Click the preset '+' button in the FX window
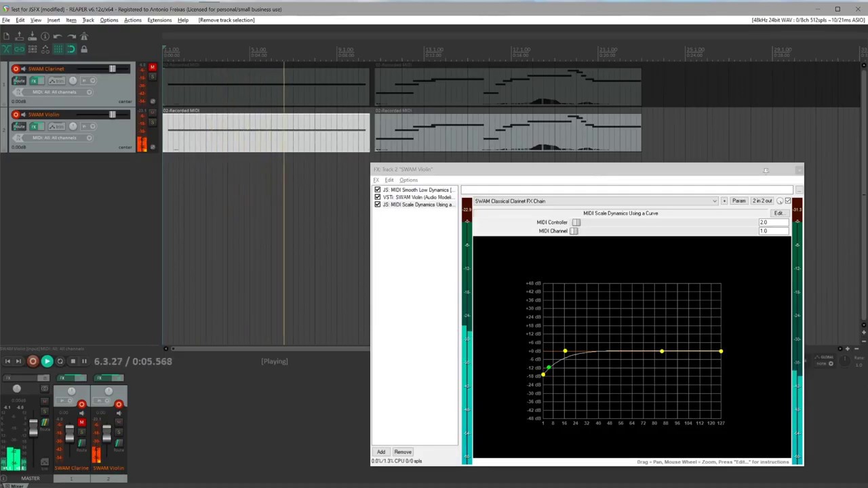Image resolution: width=868 pixels, height=488 pixels. pyautogui.click(x=724, y=201)
